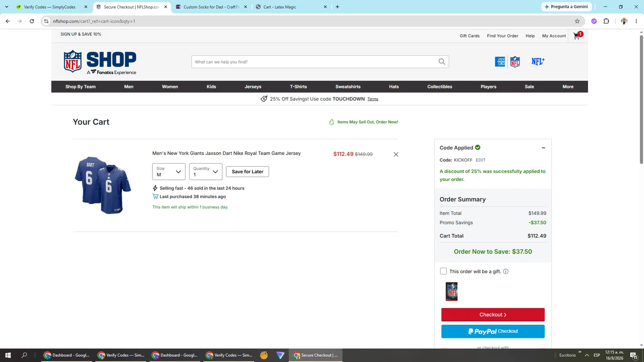View site information icon in address bar

coord(46,21)
